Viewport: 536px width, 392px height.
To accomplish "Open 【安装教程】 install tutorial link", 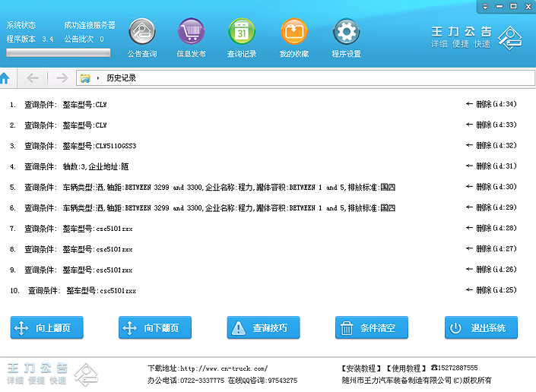I will tap(361, 368).
